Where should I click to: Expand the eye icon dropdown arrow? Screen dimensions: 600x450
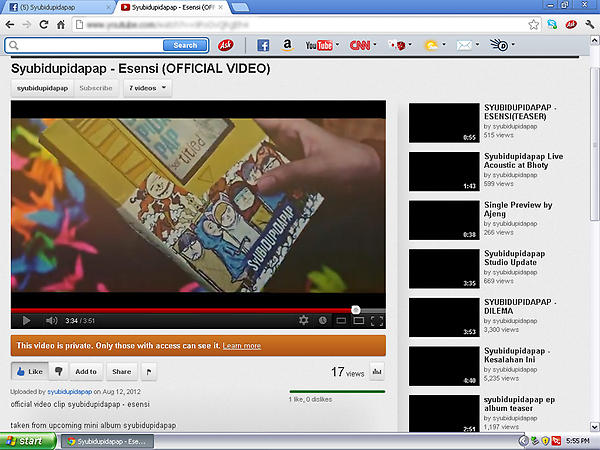pyautogui.click(x=513, y=44)
